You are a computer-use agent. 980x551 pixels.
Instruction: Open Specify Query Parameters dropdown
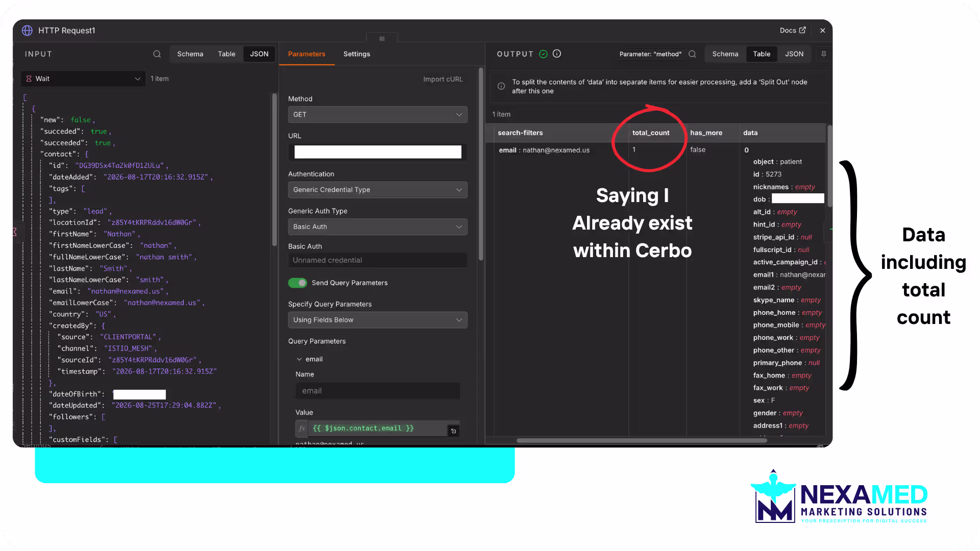tap(377, 320)
